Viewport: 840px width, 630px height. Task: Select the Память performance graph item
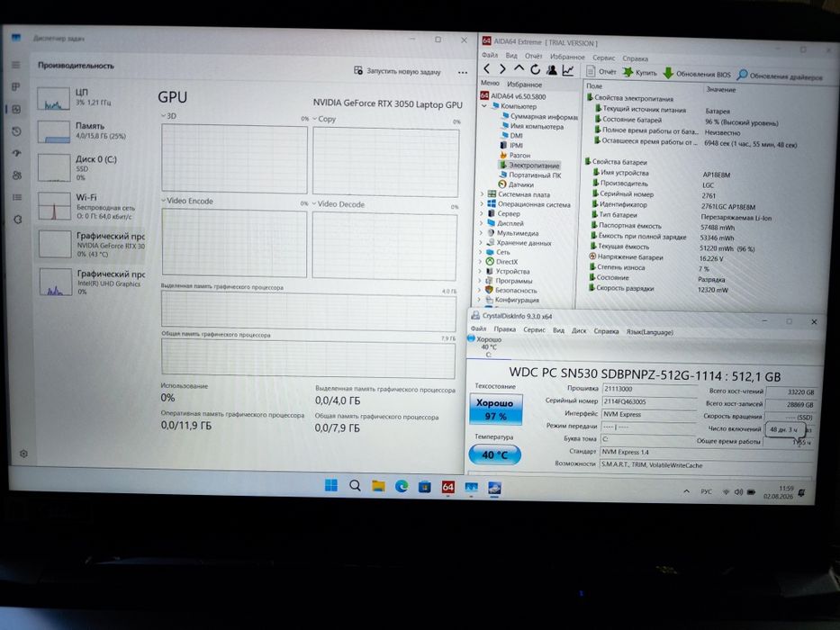tap(89, 131)
